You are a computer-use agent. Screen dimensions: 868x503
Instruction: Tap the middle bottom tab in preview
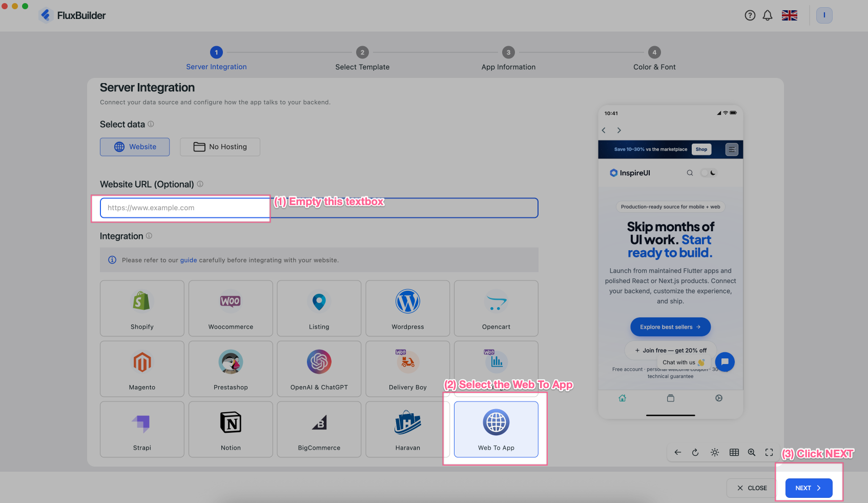point(670,398)
